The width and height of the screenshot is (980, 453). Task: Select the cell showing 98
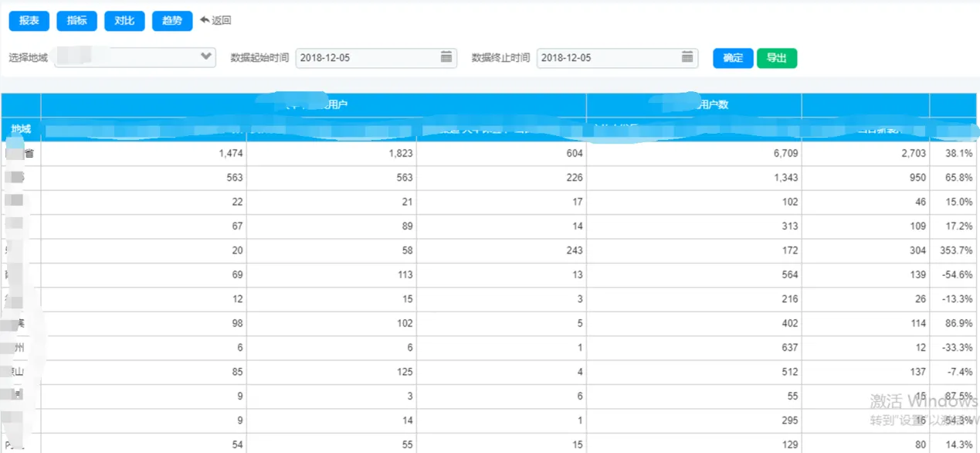pyautogui.click(x=144, y=324)
